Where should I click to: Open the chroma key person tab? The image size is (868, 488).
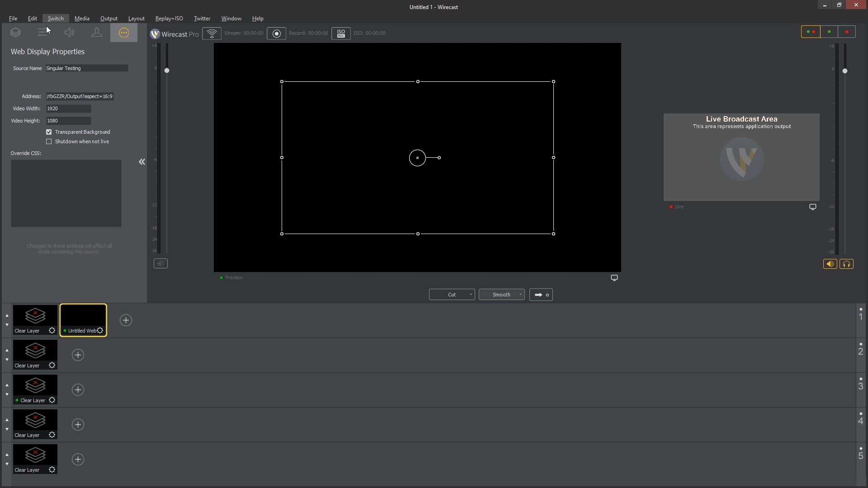(x=96, y=33)
